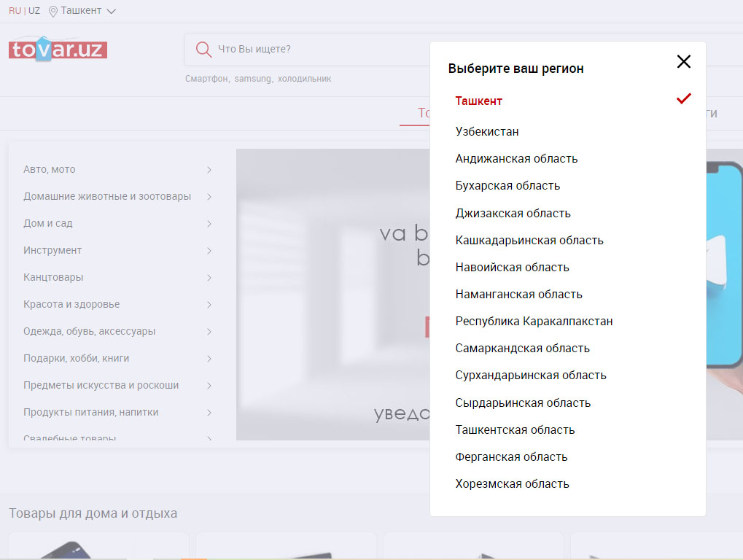
Task: Click the location pin icon beside Ташкент
Action: (x=53, y=11)
